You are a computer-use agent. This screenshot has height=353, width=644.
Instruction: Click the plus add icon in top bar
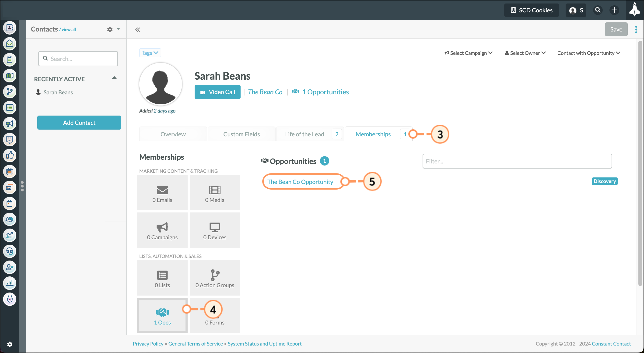(614, 10)
